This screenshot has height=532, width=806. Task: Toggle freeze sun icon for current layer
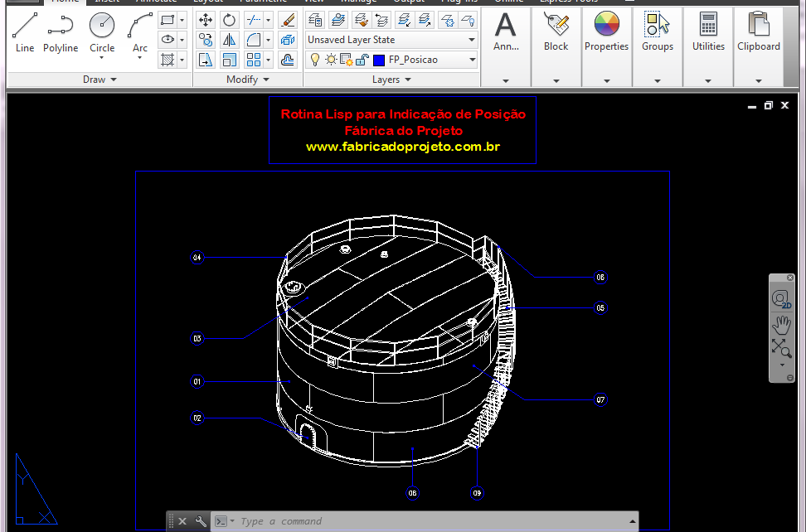330,60
